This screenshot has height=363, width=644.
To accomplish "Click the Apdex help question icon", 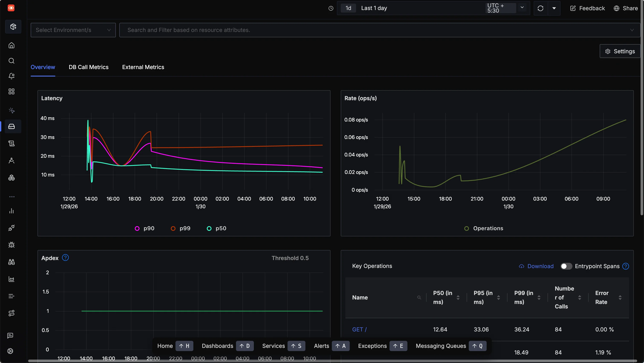I will (65, 258).
